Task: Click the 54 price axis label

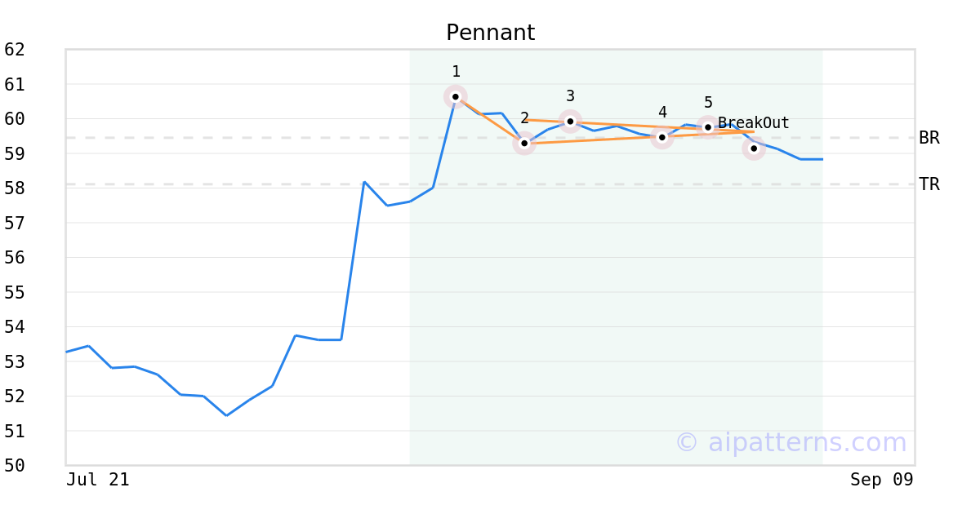Action: tap(15, 326)
